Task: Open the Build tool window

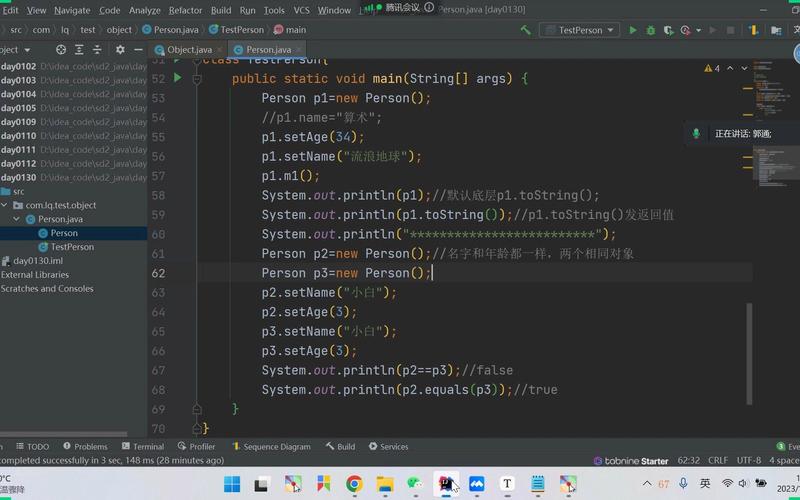Action: 340,446
